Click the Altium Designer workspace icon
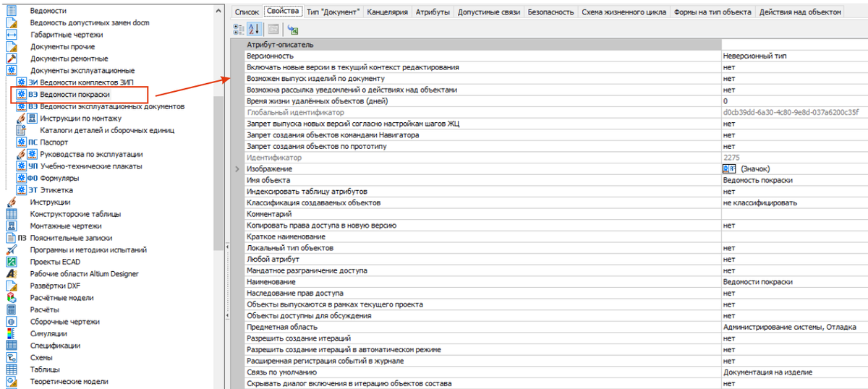The image size is (868, 389). click(x=12, y=273)
